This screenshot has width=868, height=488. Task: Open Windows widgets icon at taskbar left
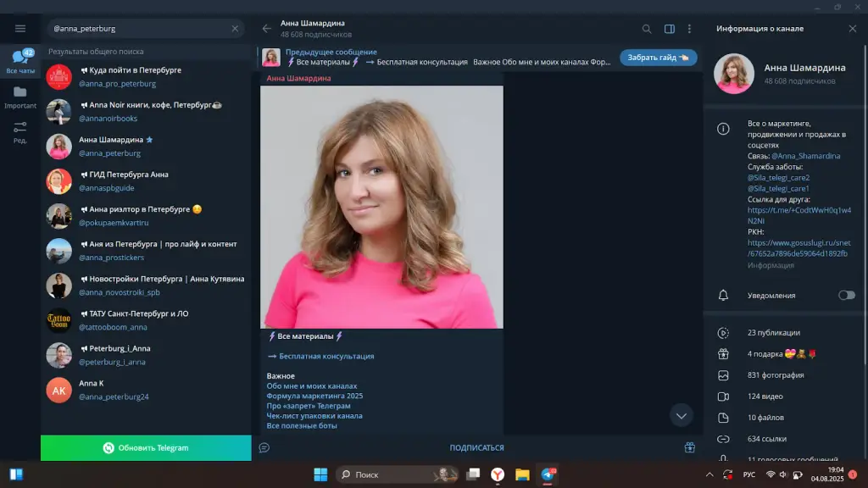16,474
